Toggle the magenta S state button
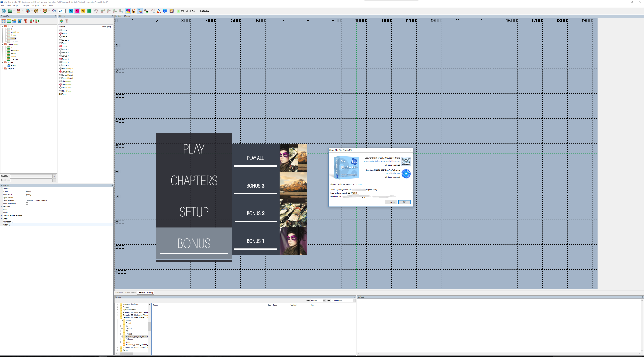The image size is (644, 357). point(77,11)
